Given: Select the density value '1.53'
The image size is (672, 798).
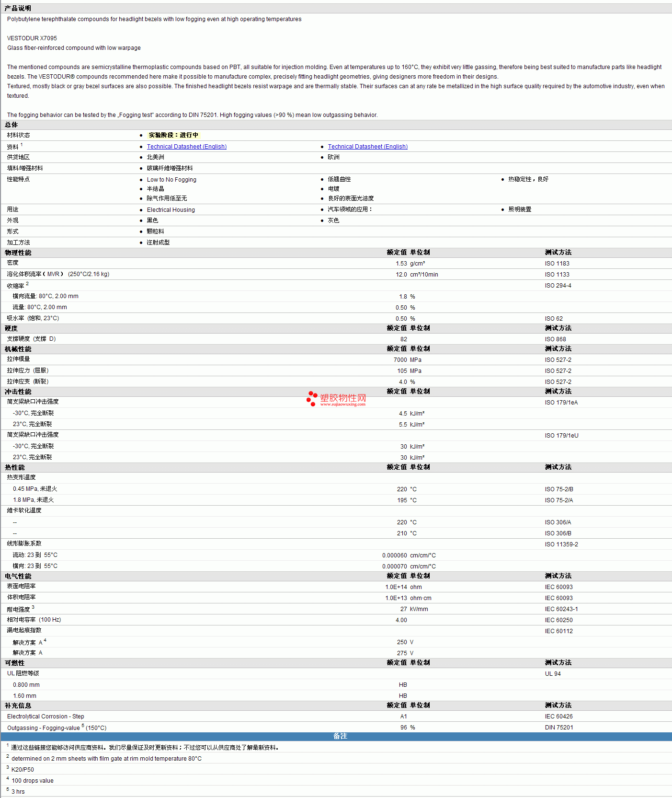Looking at the screenshot, I should 401,264.
